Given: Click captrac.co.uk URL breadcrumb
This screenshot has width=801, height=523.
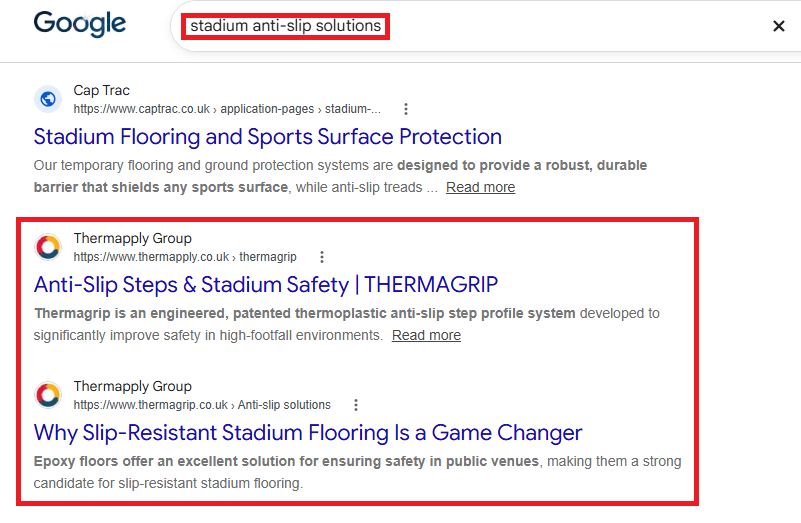Looking at the screenshot, I should tap(227, 109).
